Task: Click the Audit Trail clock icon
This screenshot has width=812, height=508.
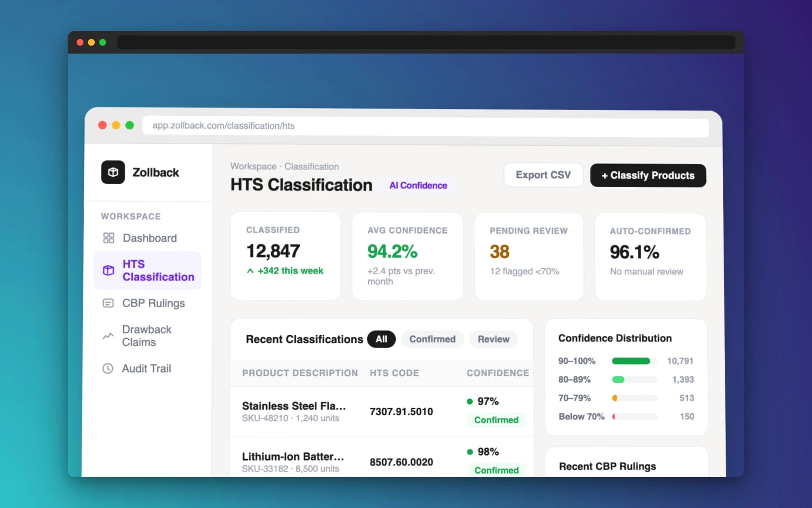Action: [108, 368]
